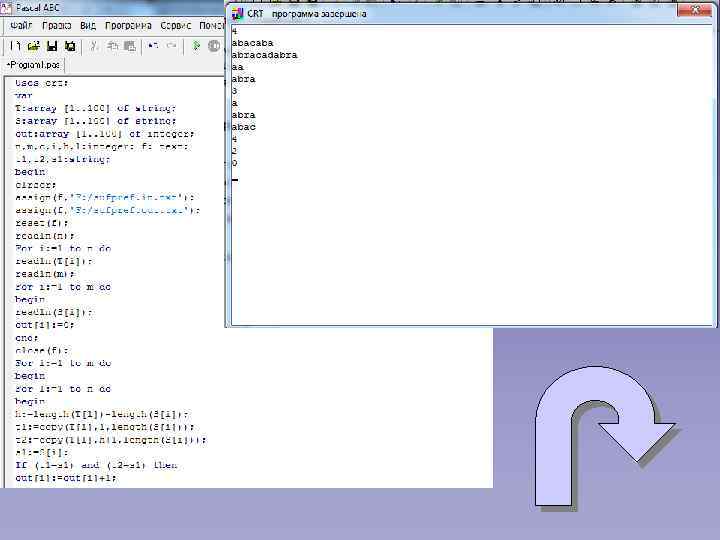Viewport: 720px width, 540px height.
Task: Stop the program with the round icon
Action: (x=214, y=46)
